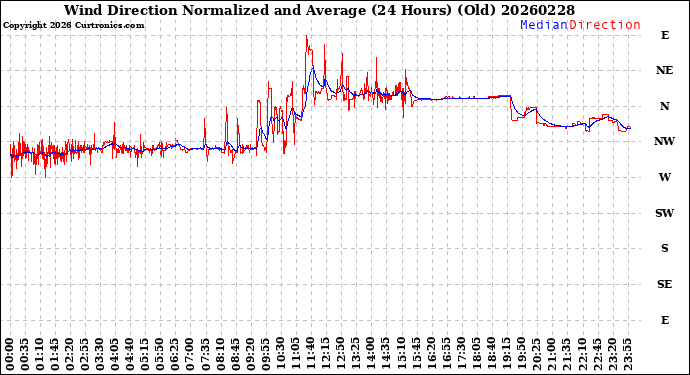Click the red 'Direction' legend label
Image resolution: width=690 pixels, height=375 pixels.
point(605,25)
